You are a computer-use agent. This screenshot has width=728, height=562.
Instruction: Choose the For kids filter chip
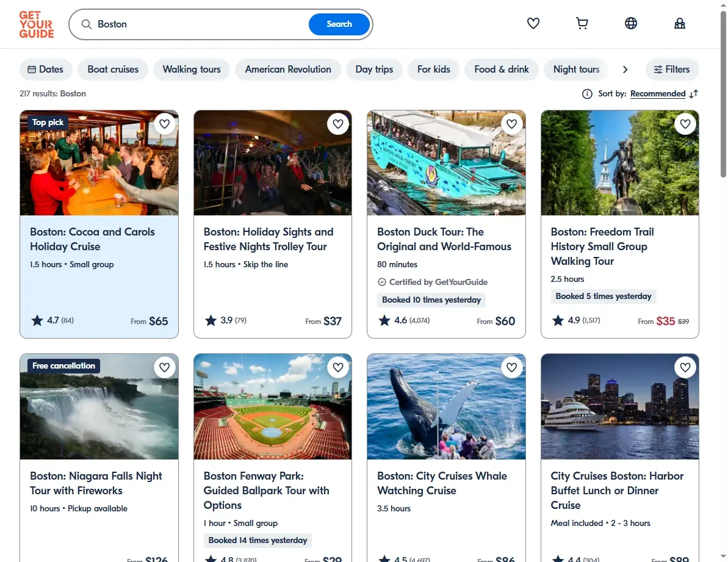pyautogui.click(x=434, y=69)
